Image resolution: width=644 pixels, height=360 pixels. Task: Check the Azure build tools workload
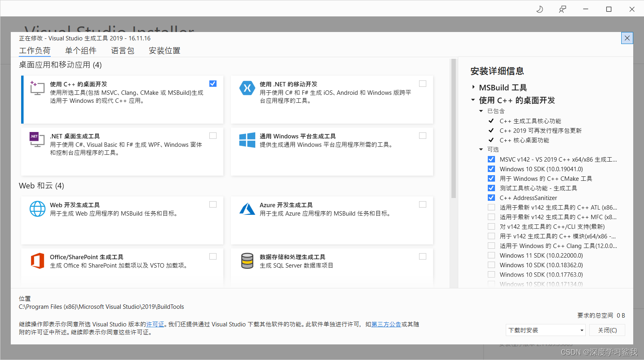click(x=423, y=204)
